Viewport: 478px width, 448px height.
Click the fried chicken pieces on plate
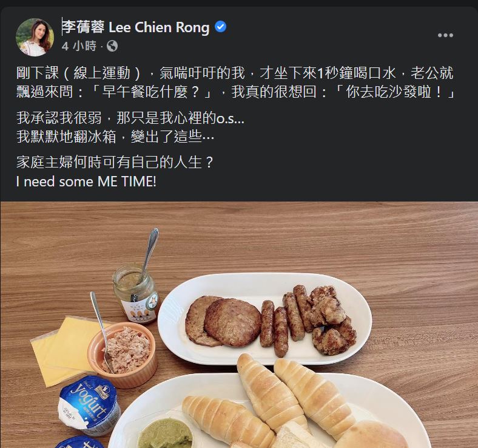(331, 321)
